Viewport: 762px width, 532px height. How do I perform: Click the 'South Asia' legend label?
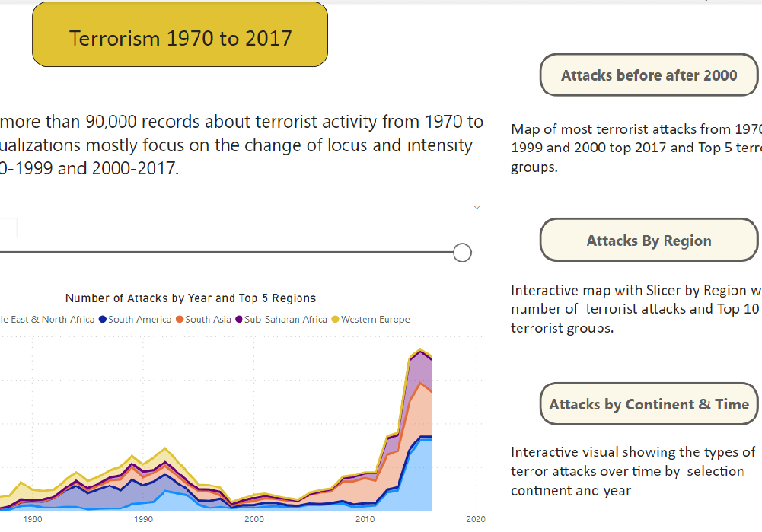pos(208,319)
